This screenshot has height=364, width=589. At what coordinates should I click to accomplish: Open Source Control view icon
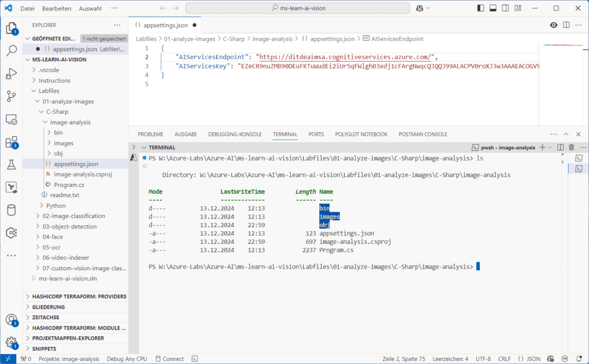point(12,96)
